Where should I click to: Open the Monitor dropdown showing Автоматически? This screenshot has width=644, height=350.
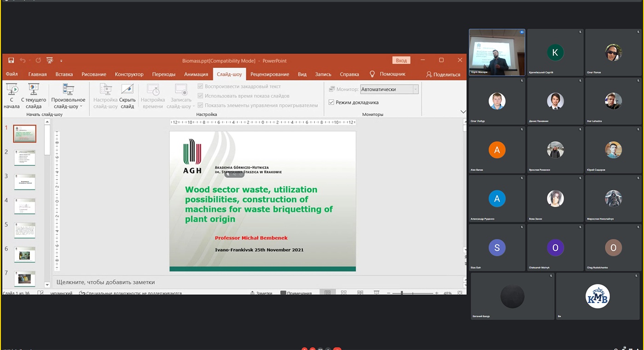[389, 89]
